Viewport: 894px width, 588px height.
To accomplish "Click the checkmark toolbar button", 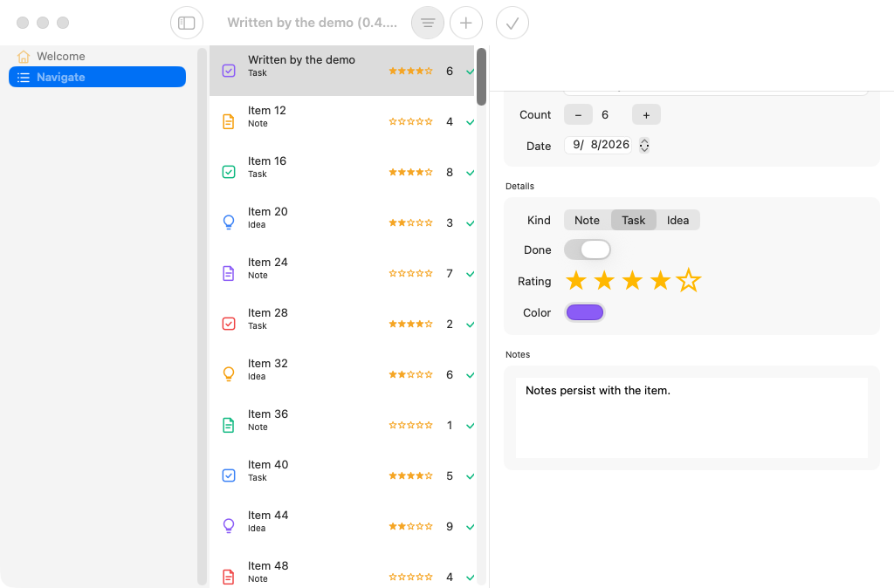I will point(512,23).
